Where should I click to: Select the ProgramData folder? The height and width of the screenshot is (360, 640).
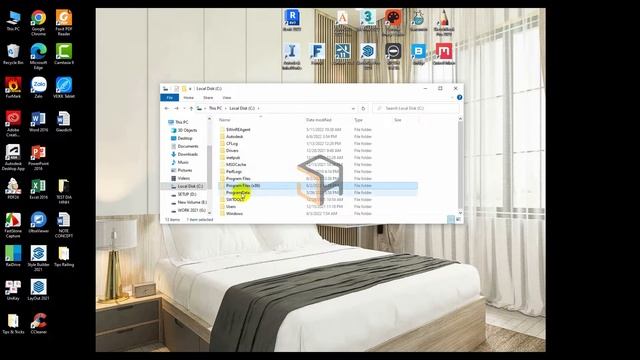pyautogui.click(x=318, y=192)
